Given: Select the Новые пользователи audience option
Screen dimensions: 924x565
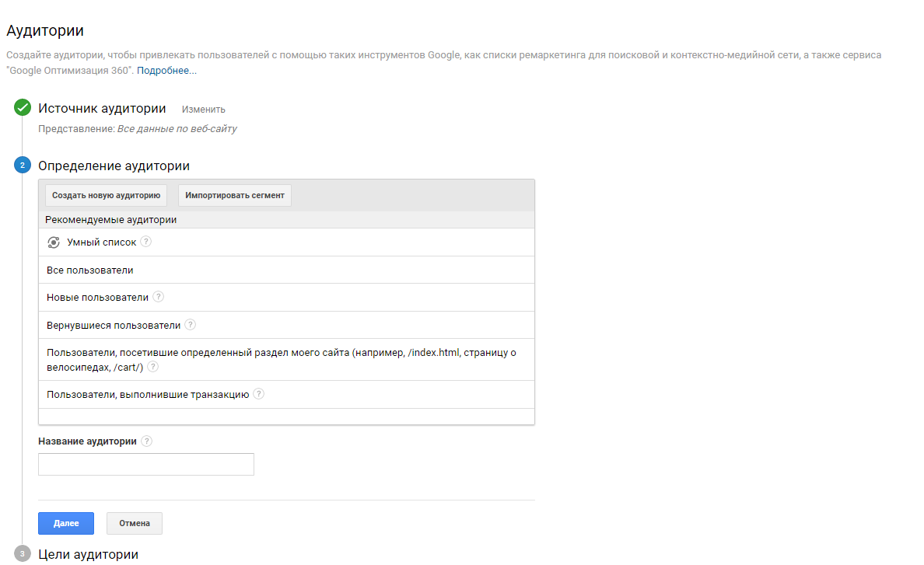Looking at the screenshot, I should coord(97,298).
